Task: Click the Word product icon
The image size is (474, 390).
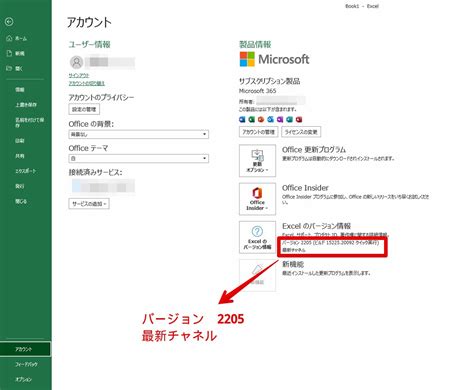Action: [x=242, y=119]
